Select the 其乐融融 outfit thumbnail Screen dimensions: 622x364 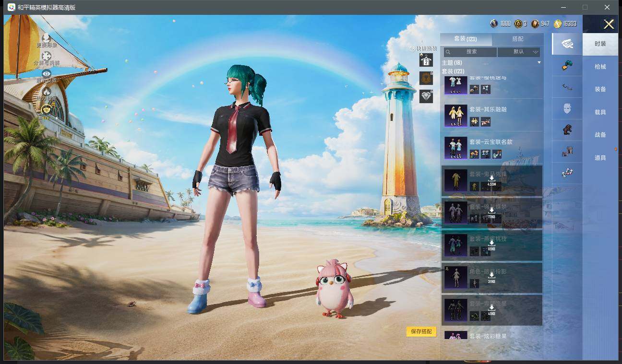coord(455,116)
